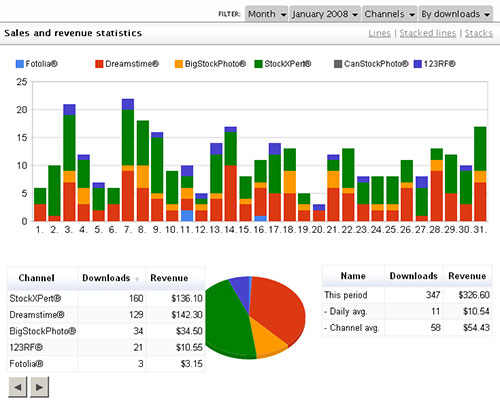Switch chart to Lines view
500x403 pixels.
pyautogui.click(x=380, y=33)
